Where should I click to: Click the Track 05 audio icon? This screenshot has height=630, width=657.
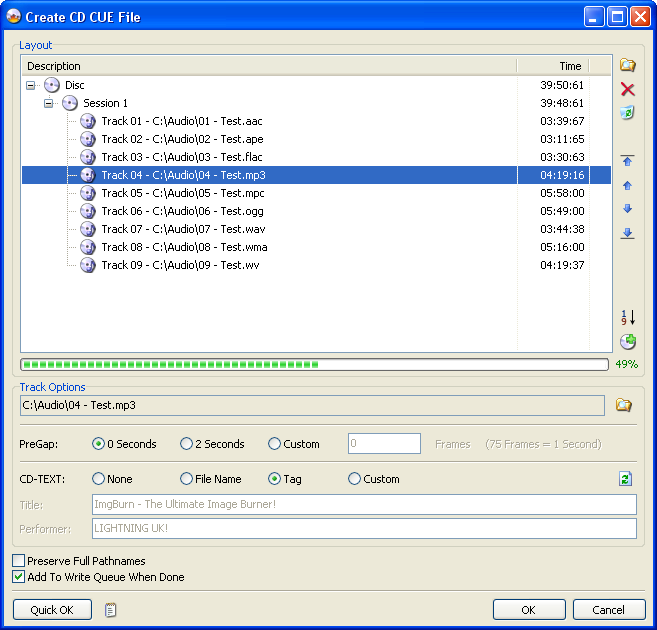(88, 193)
